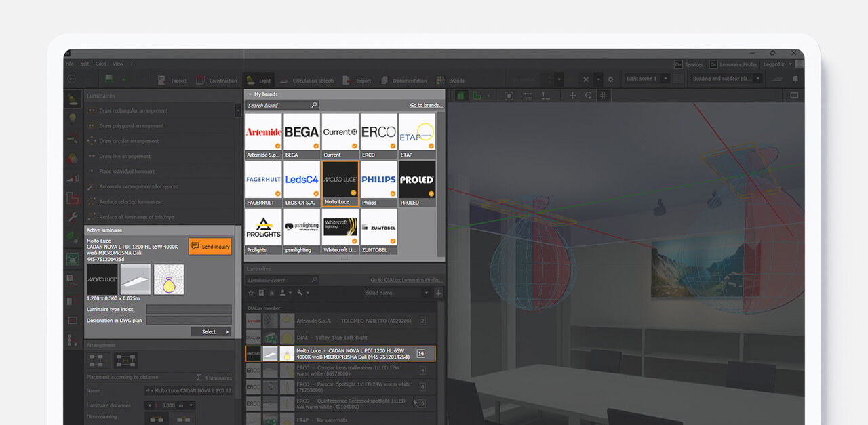The height and width of the screenshot is (425, 868).
Task: Open the Goto menu
Action: click(100, 64)
